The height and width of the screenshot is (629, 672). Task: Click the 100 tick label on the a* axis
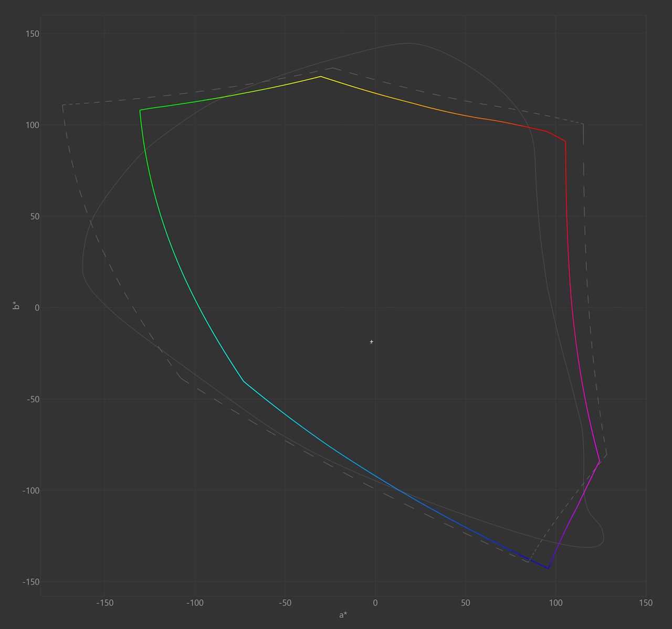coord(556,603)
